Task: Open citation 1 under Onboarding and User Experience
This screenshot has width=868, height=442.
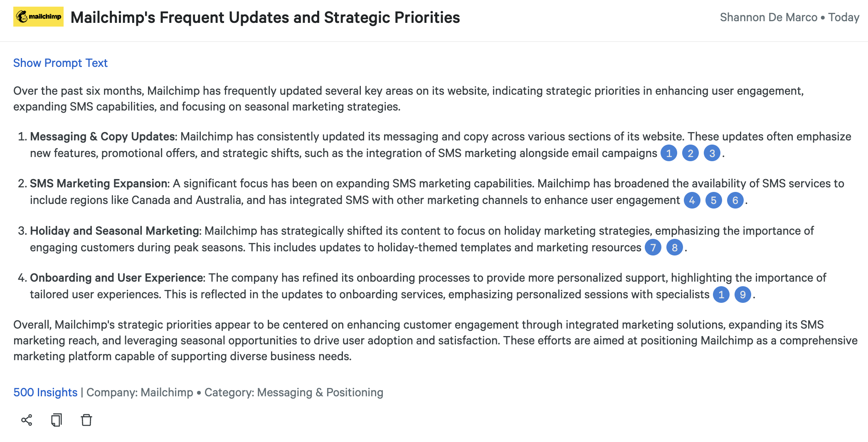Action: [721, 295]
